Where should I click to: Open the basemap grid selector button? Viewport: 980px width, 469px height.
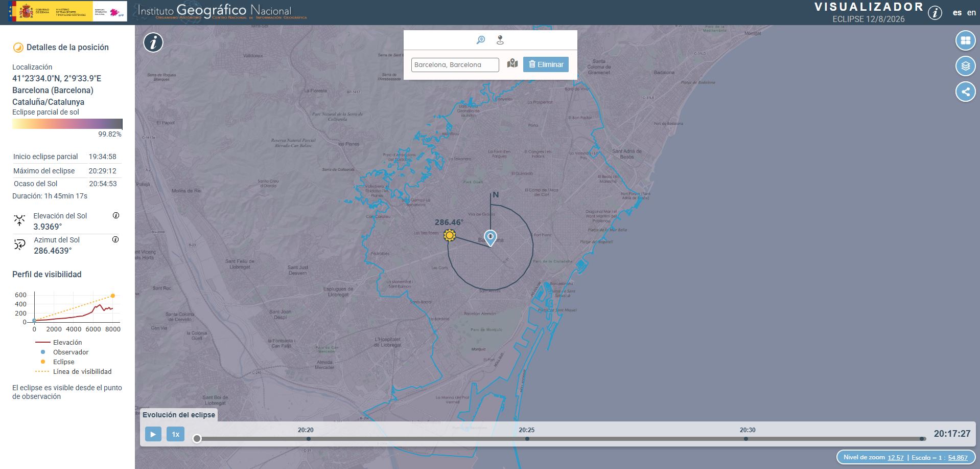click(x=965, y=40)
